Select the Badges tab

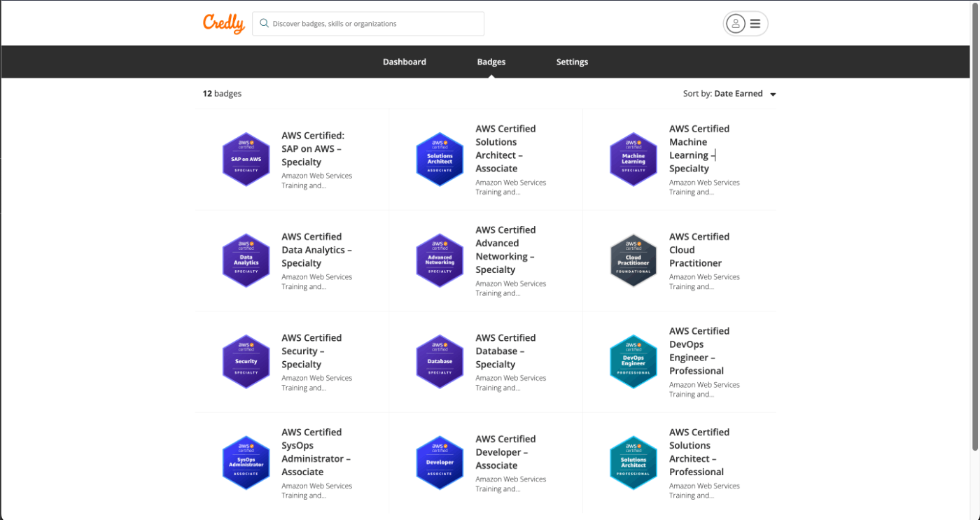click(x=491, y=62)
